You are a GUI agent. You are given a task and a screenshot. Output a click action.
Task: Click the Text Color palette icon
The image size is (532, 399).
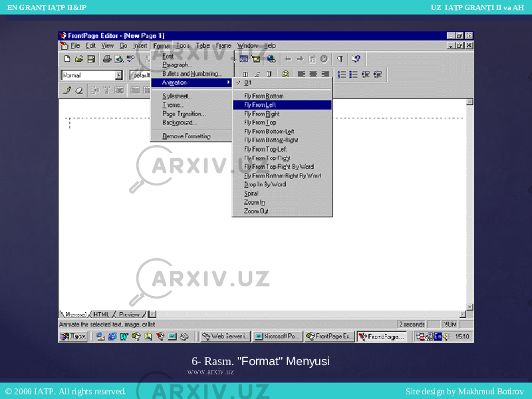286,74
